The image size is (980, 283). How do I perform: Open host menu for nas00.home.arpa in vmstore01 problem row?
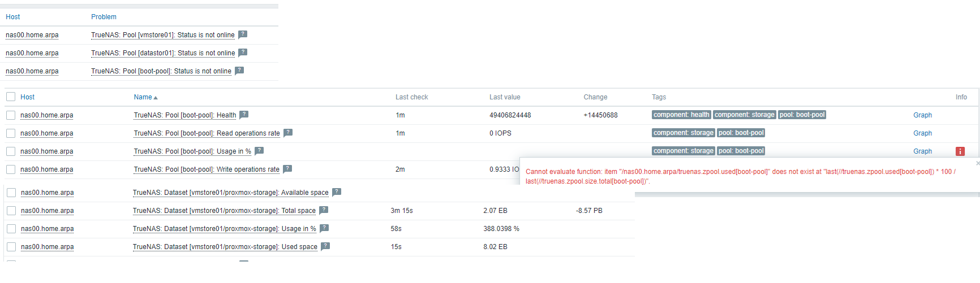32,35
